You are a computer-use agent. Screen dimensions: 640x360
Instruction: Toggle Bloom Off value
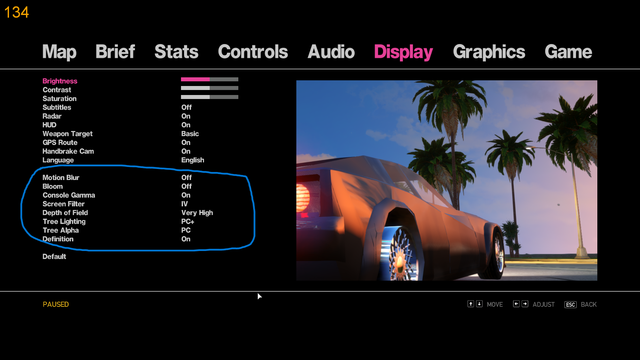coord(187,187)
